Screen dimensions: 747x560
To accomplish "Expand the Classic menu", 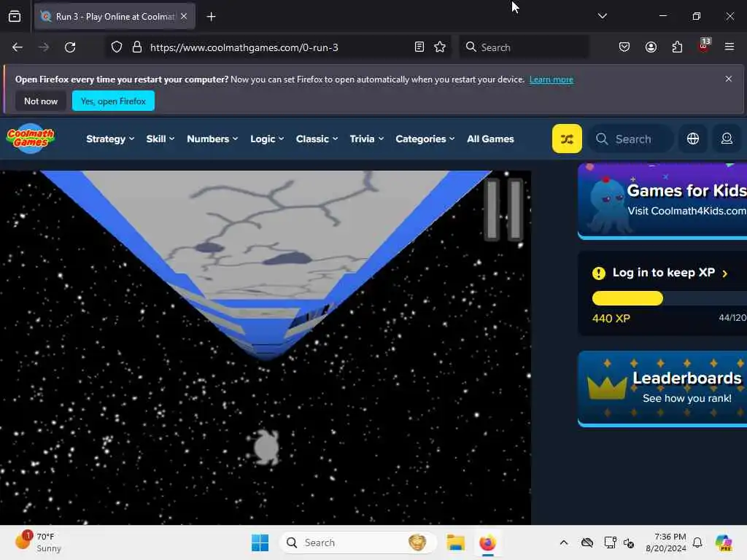I will tap(317, 139).
